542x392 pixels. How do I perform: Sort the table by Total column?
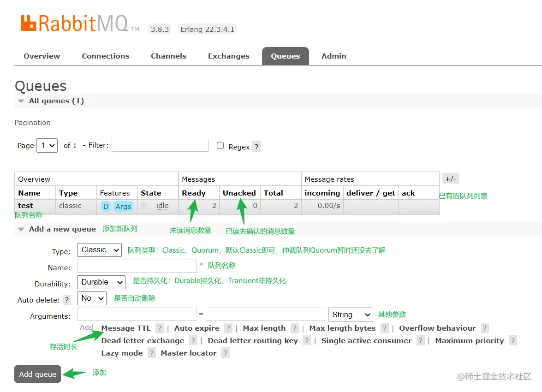tap(273, 193)
